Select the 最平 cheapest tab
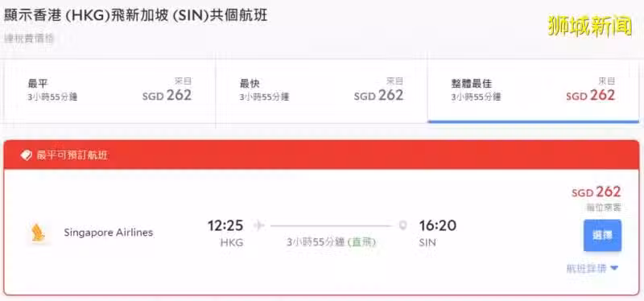This screenshot has width=644, height=301. pyautogui.click(x=109, y=91)
